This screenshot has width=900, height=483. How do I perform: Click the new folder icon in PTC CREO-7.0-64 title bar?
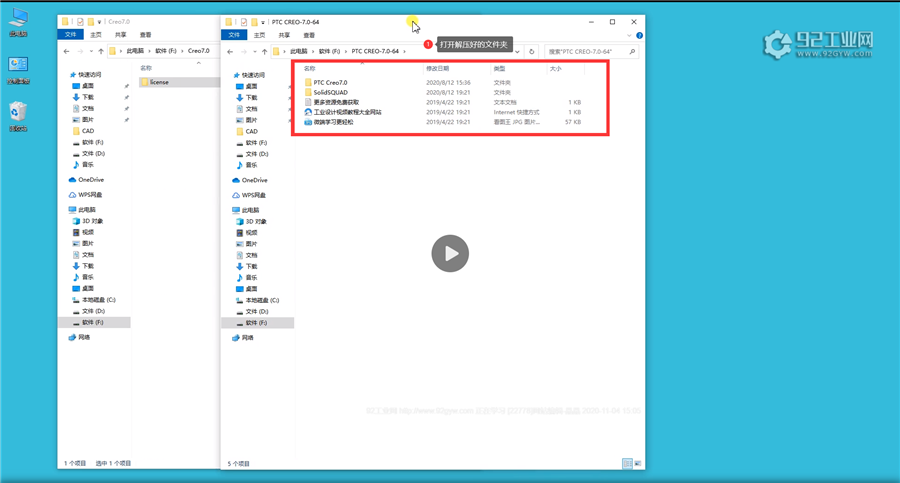coord(254,22)
